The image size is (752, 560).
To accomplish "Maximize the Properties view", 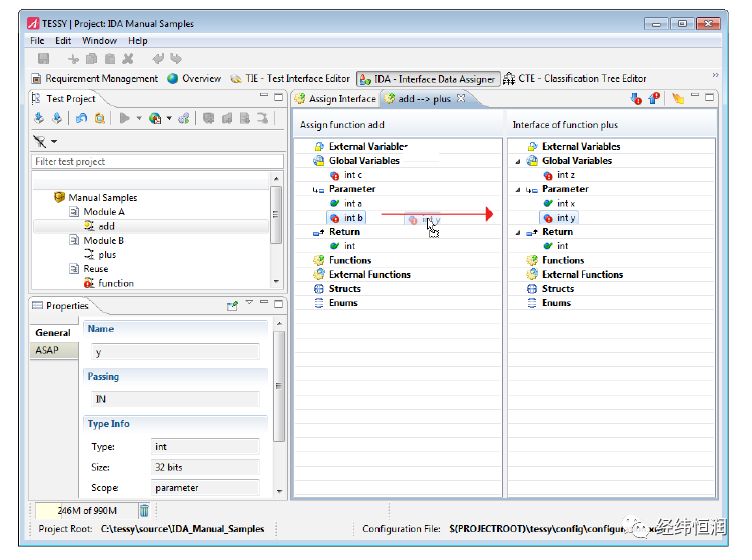I will tap(278, 304).
